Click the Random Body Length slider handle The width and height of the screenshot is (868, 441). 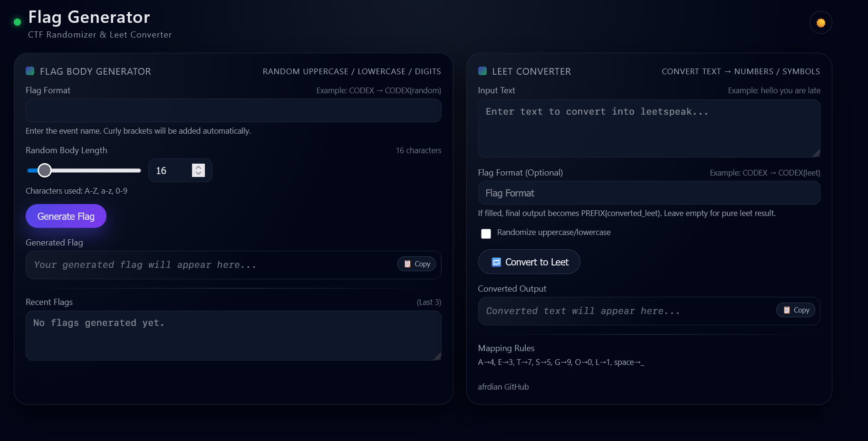[45, 170]
